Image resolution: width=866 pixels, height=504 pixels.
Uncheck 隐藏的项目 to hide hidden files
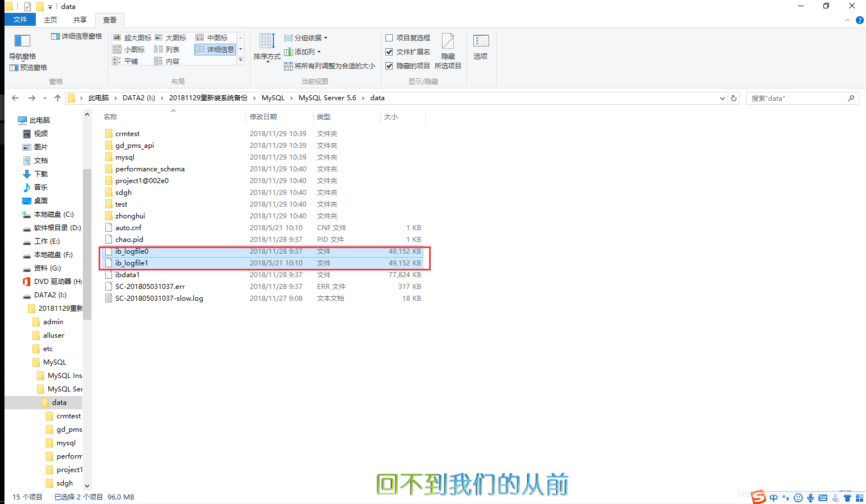389,66
